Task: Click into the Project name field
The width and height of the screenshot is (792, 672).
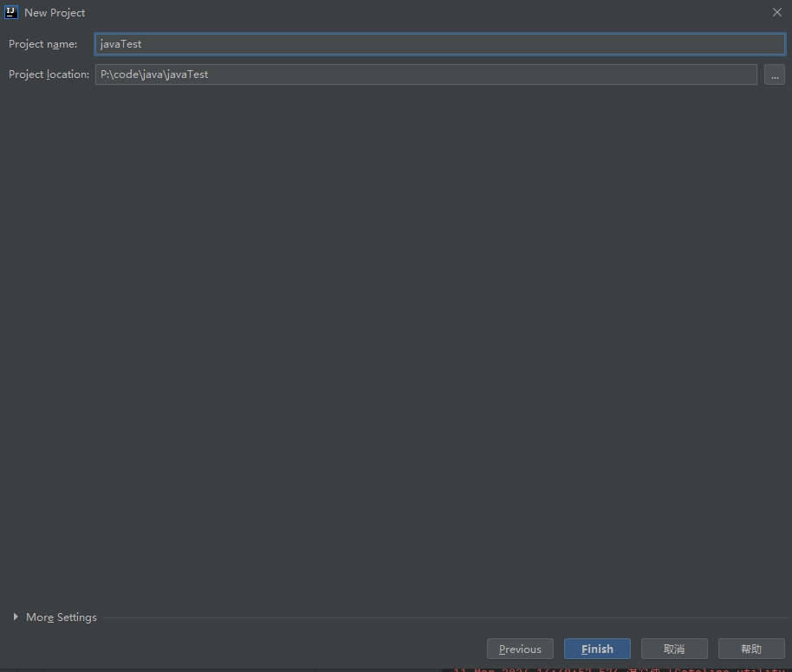Action: pos(439,44)
